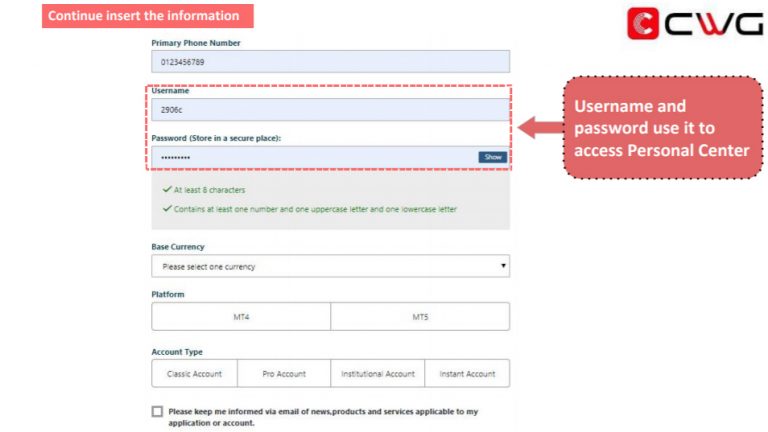Click the Base Currency dropdown arrow
Image resolution: width=768 pixels, height=432 pixels.
[x=503, y=266]
